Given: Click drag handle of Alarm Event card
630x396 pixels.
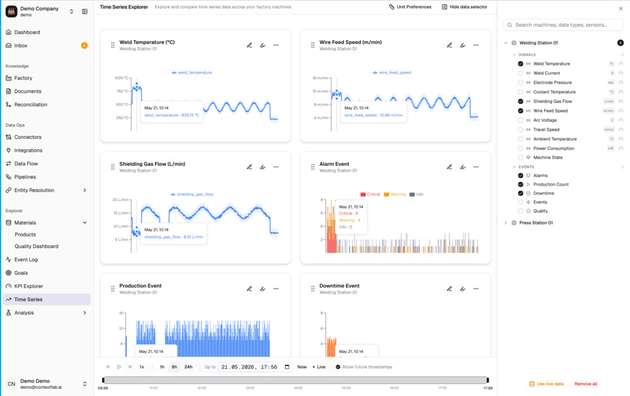Looking at the screenshot, I should [313, 167].
